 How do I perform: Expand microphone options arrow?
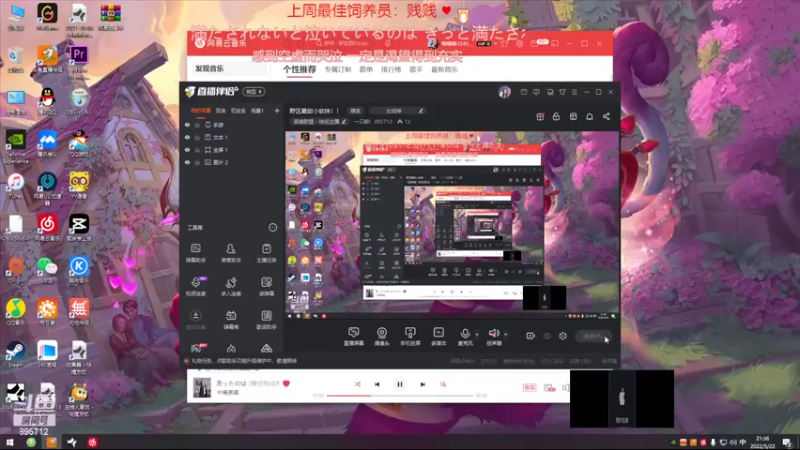point(477,335)
